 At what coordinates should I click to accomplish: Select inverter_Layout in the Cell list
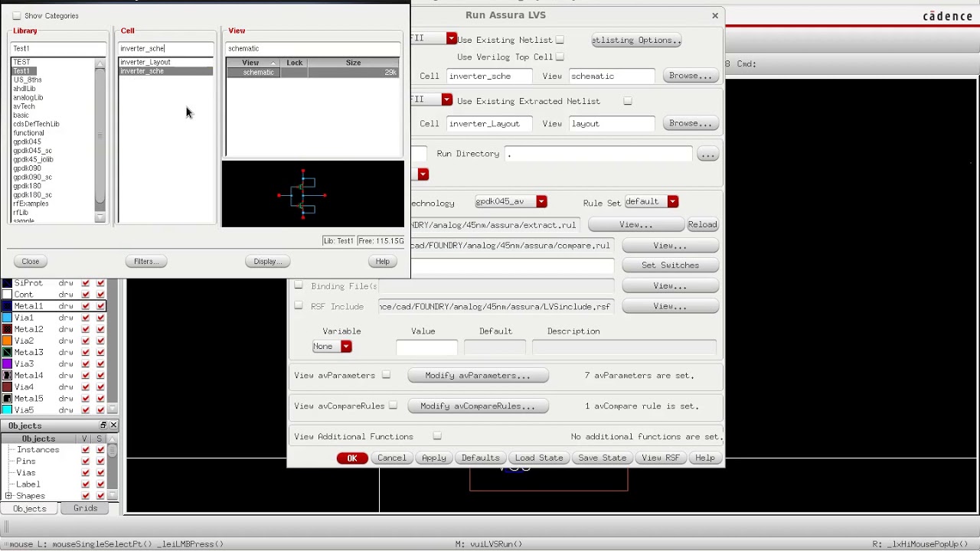coord(145,62)
